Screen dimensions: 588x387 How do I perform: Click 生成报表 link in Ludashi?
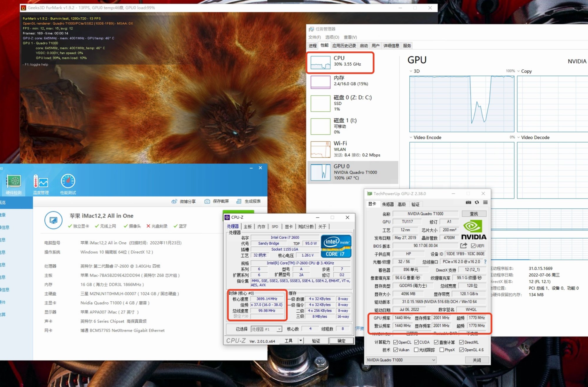pos(253,201)
